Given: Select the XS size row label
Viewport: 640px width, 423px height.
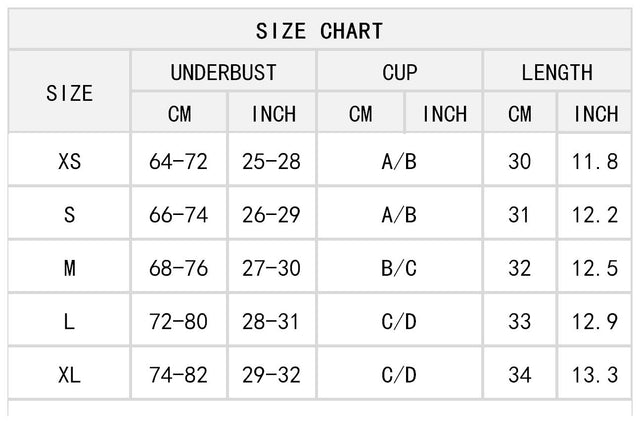Looking at the screenshot, I should [69, 161].
